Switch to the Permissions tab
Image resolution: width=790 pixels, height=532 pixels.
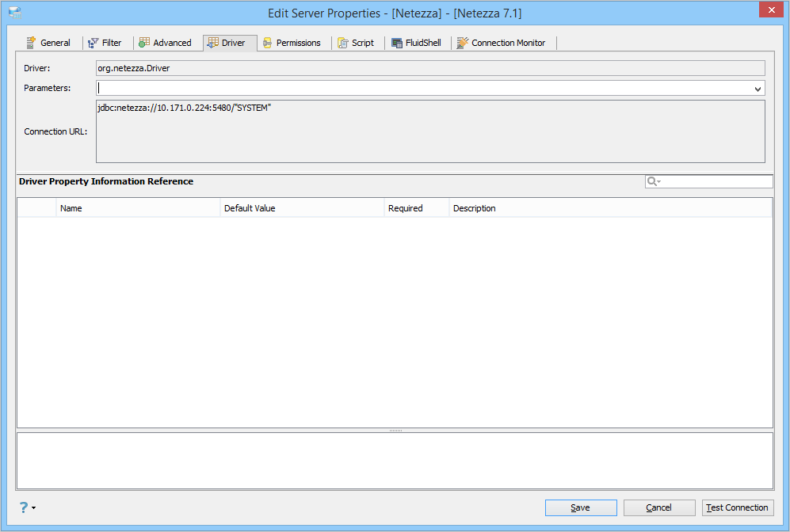coord(292,43)
